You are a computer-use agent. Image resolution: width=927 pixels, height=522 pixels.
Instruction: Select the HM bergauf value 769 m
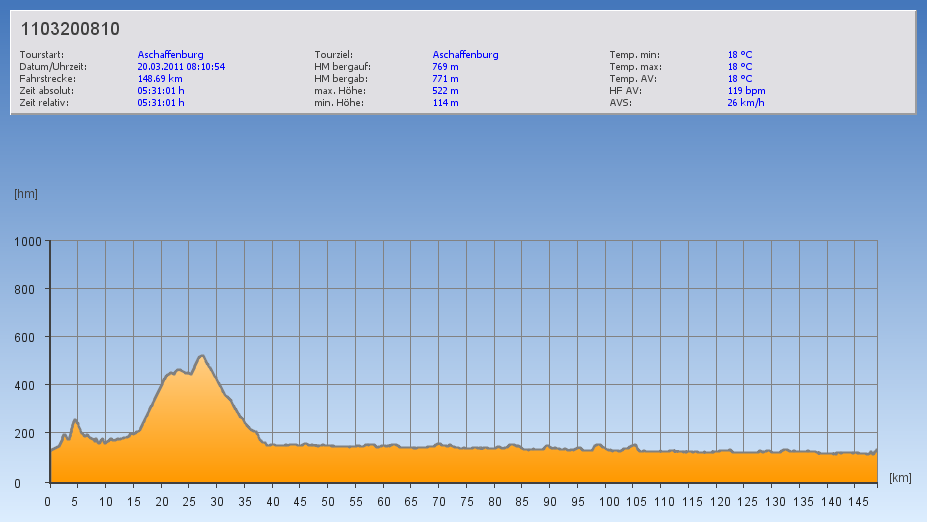click(445, 67)
